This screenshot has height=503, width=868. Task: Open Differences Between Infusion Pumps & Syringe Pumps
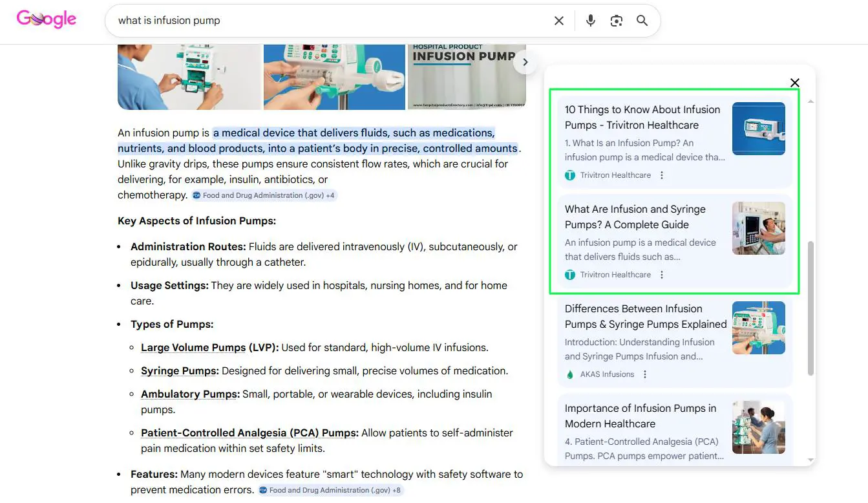(646, 317)
